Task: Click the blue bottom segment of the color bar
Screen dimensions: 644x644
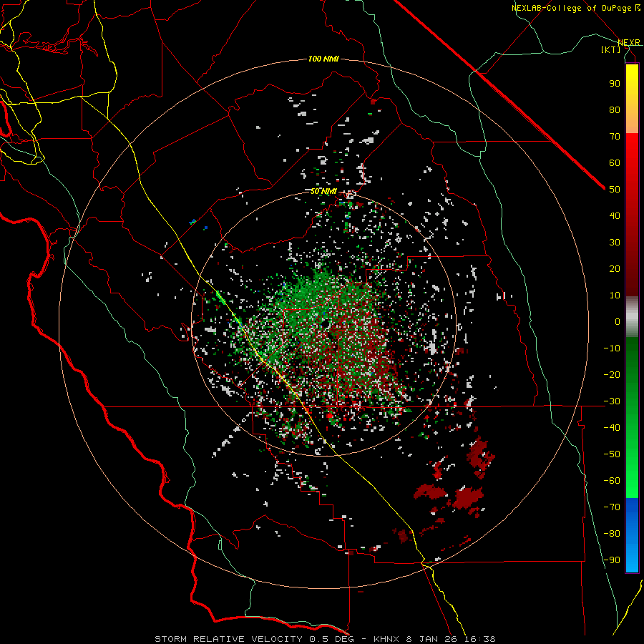Action: pos(632,535)
